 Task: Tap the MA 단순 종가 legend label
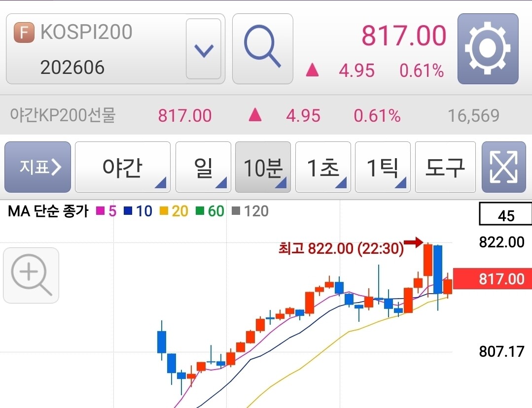[x=48, y=211]
